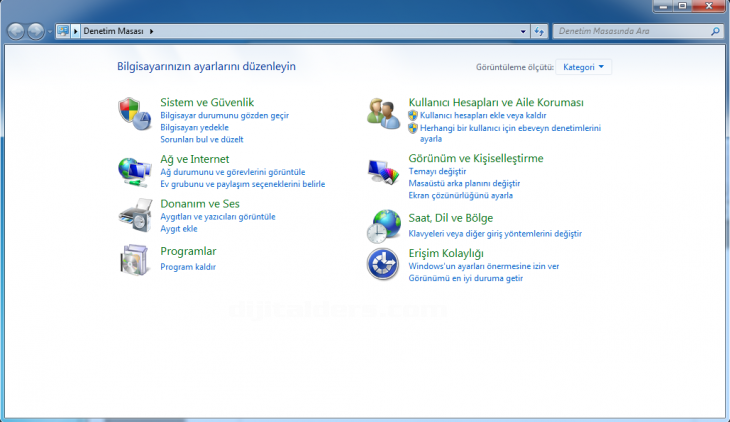Open Ekran çözünürlüğünü ayarla link

coord(460,195)
